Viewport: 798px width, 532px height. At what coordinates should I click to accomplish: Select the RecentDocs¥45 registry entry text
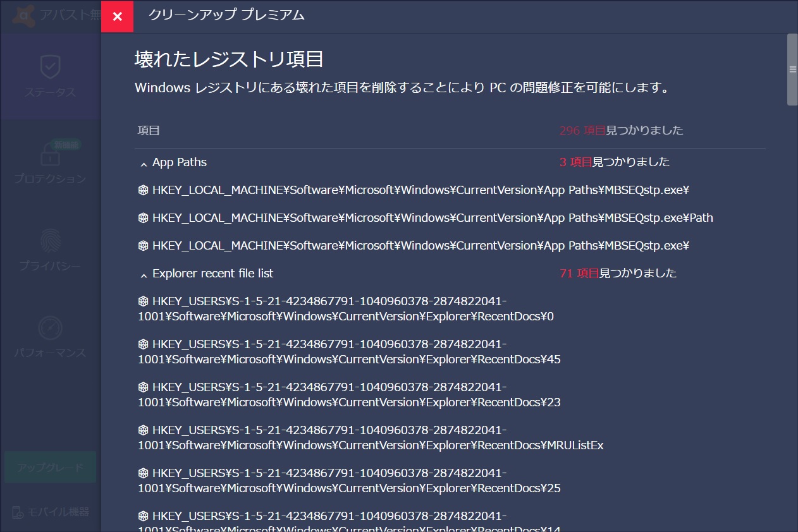coord(349,351)
